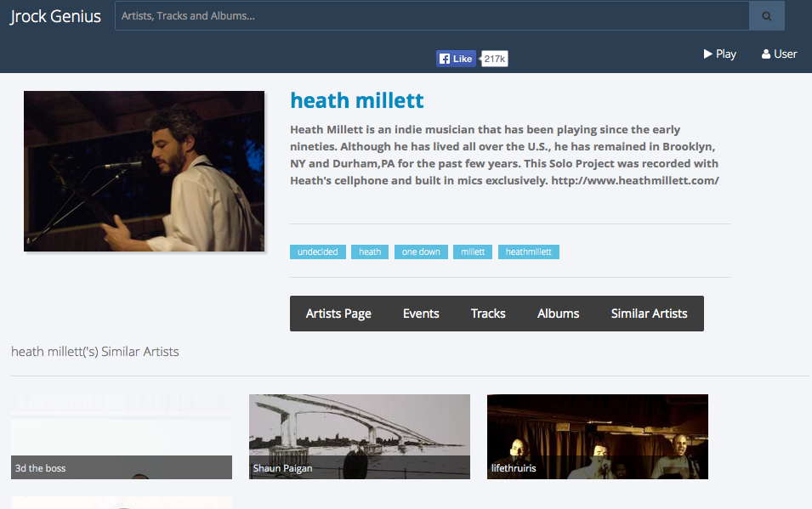This screenshot has width=812, height=509.
Task: Click the Jrock Genius logo
Action: (x=55, y=16)
